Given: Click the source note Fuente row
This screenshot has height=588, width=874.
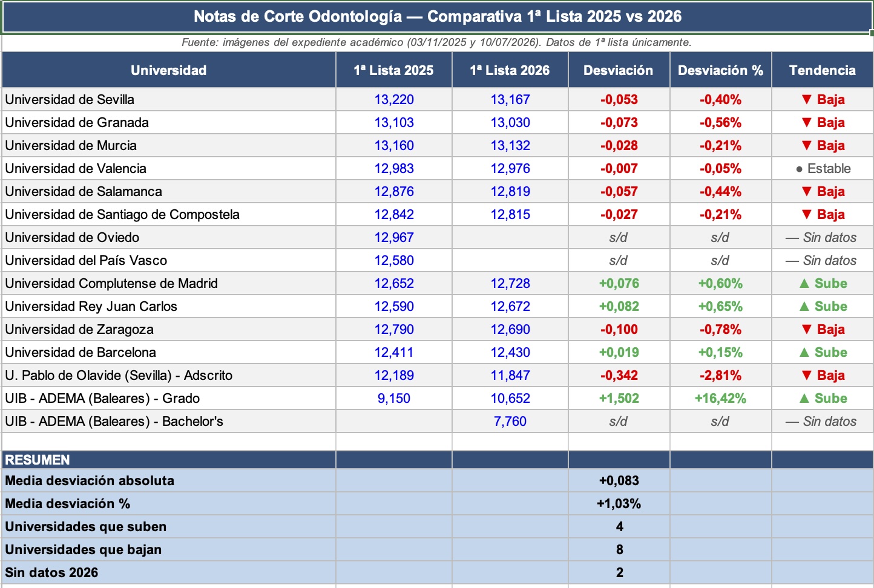Looking at the screenshot, I should point(437,42).
